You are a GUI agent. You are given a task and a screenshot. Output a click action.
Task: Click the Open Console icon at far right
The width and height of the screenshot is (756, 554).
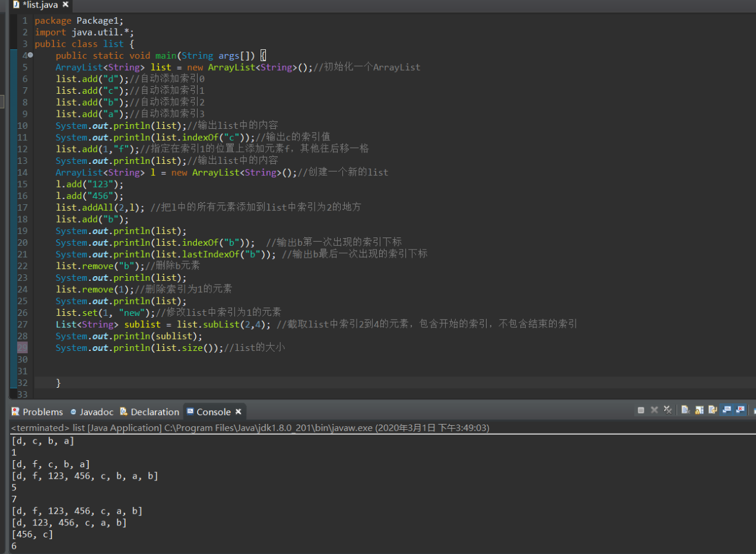click(754, 410)
